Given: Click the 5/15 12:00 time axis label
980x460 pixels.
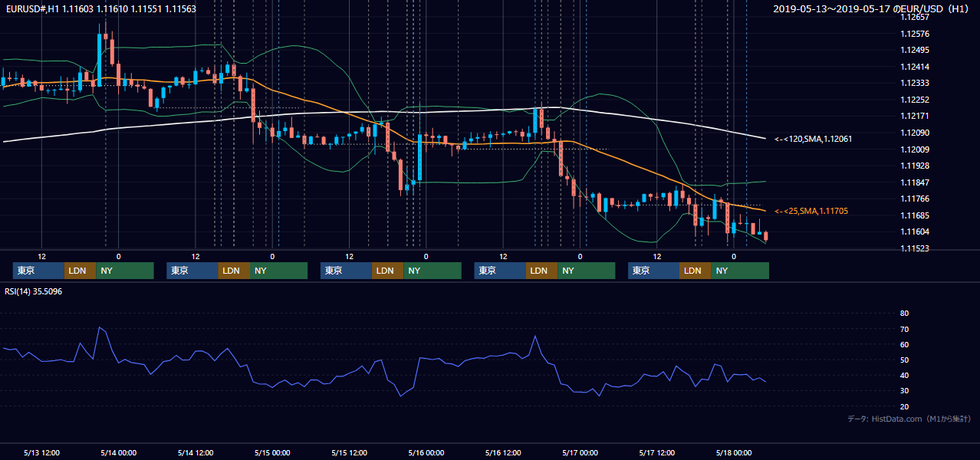Looking at the screenshot, I should pos(350,452).
